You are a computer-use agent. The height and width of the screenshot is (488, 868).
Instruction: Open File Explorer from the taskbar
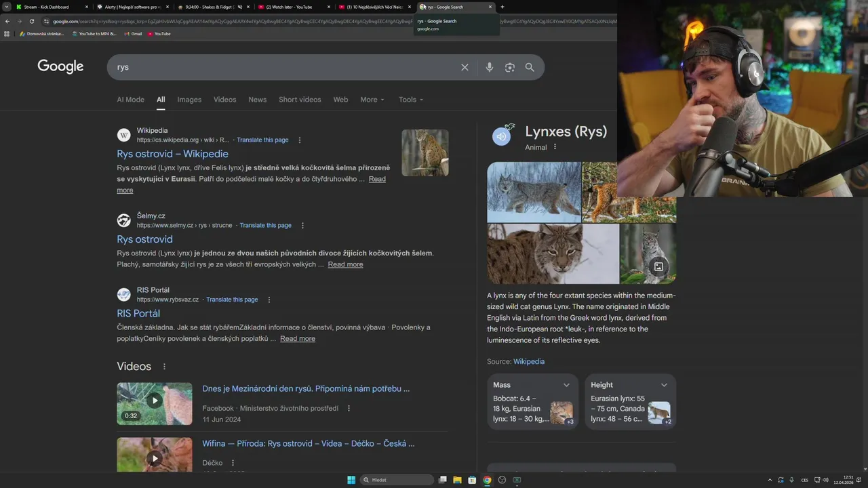coord(457,480)
